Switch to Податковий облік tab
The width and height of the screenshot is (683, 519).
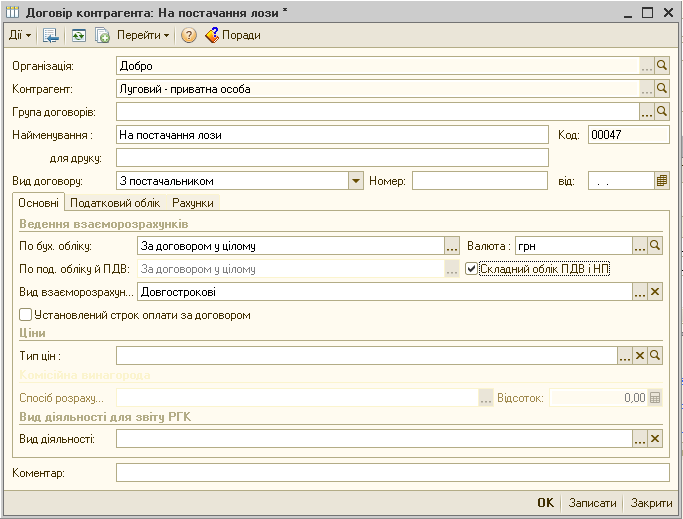click(x=116, y=203)
